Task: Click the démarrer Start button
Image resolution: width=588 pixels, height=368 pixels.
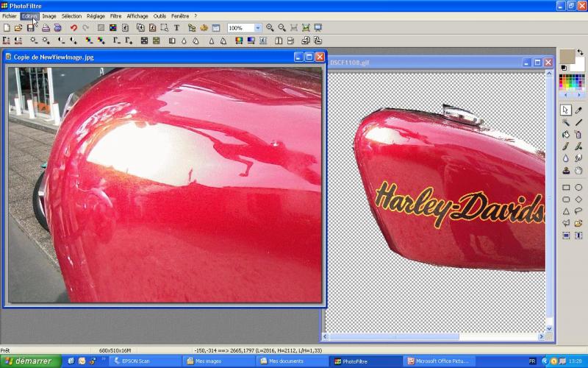Action: [x=31, y=361]
